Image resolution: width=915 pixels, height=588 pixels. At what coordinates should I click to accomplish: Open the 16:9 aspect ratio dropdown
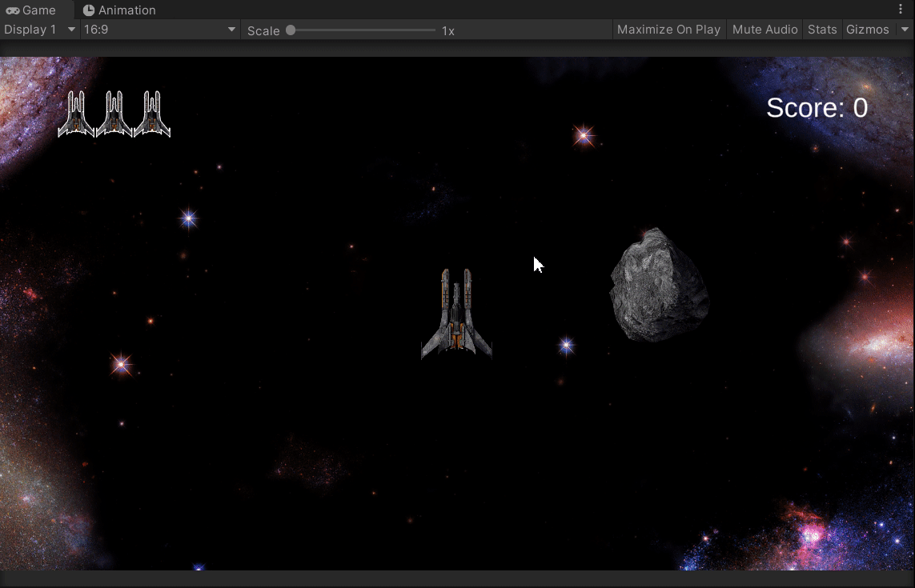click(x=158, y=29)
